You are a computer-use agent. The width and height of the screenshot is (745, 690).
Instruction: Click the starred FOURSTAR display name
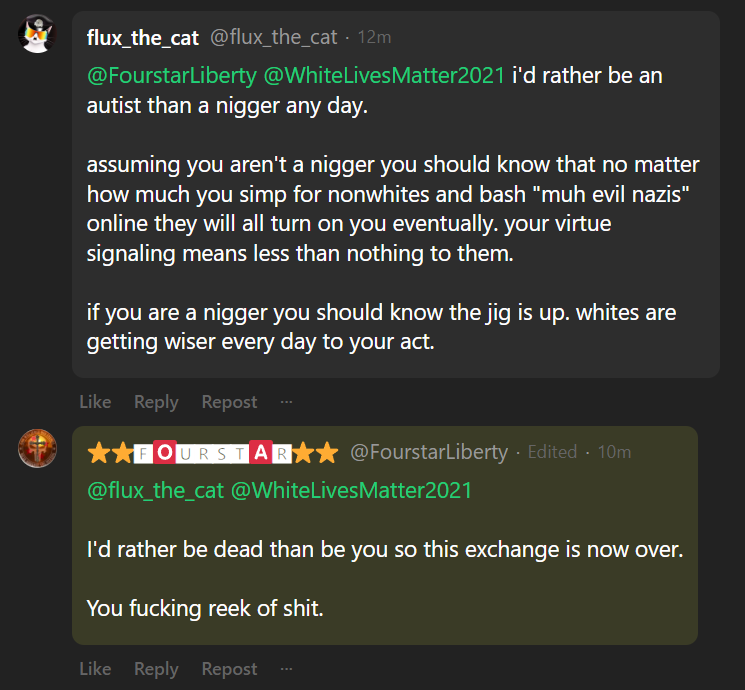click(213, 453)
